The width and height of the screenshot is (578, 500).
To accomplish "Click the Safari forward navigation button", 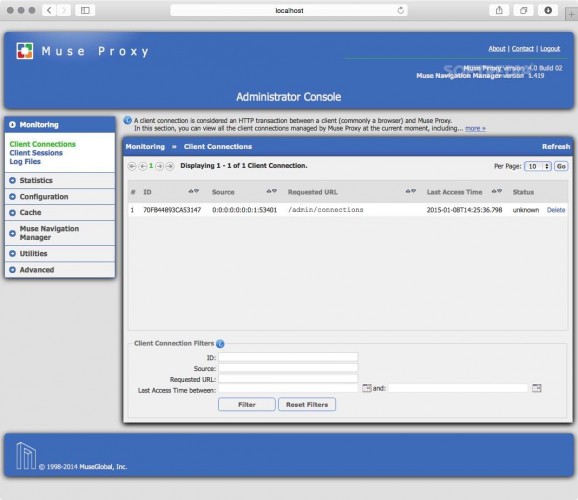I will coord(64,10).
